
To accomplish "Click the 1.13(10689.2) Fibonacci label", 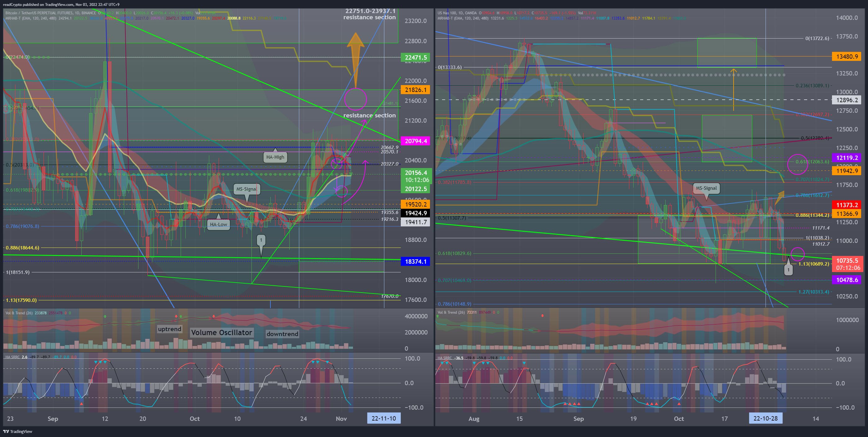I will 813,264.
